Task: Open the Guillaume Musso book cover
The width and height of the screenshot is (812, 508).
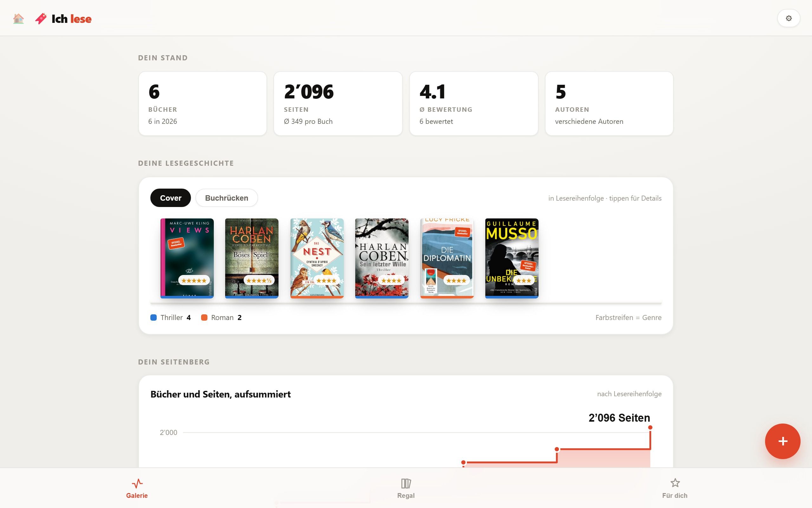Action: pyautogui.click(x=512, y=258)
